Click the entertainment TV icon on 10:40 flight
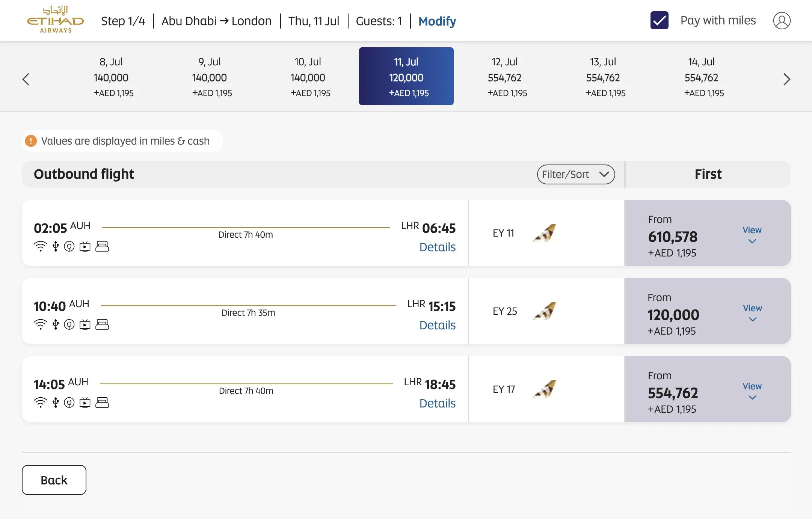 tap(85, 324)
